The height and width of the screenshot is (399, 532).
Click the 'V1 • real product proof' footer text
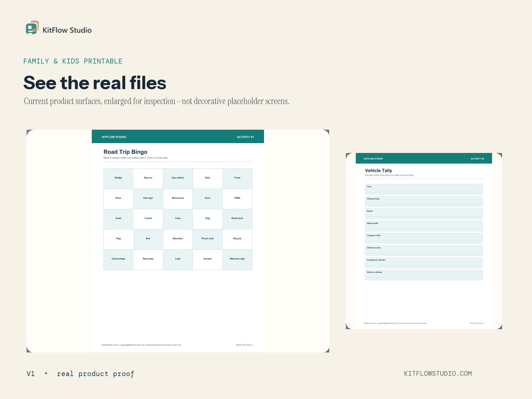pyautogui.click(x=80, y=374)
